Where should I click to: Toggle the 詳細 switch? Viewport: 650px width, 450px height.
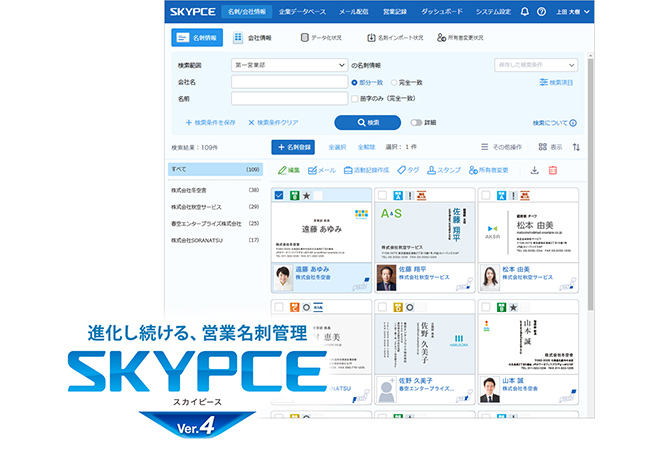416,123
